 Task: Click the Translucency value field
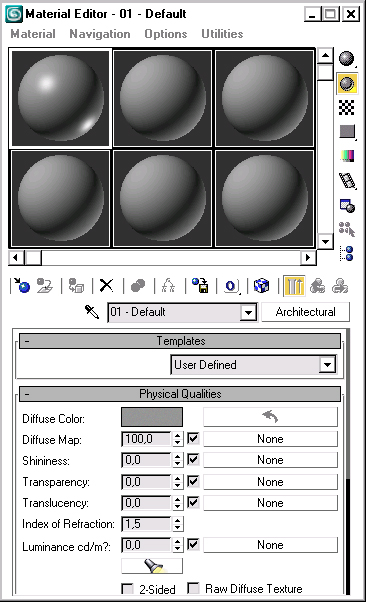click(146, 503)
